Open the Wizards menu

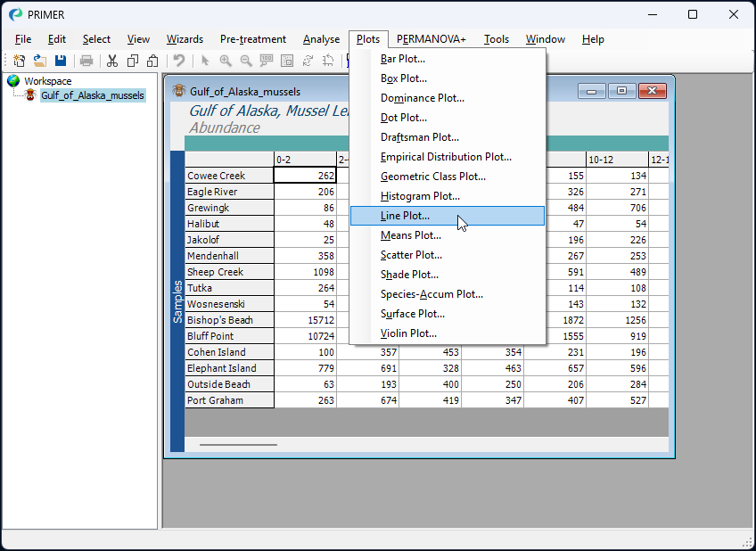pos(185,39)
